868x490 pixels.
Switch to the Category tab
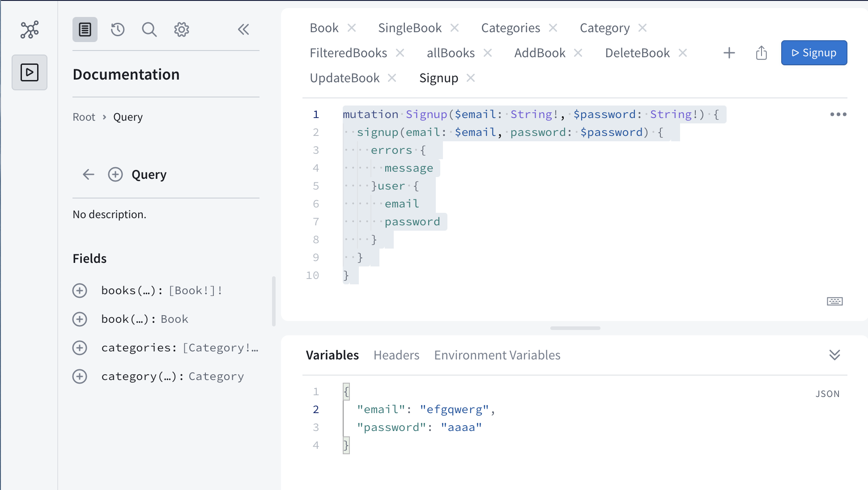tap(605, 28)
